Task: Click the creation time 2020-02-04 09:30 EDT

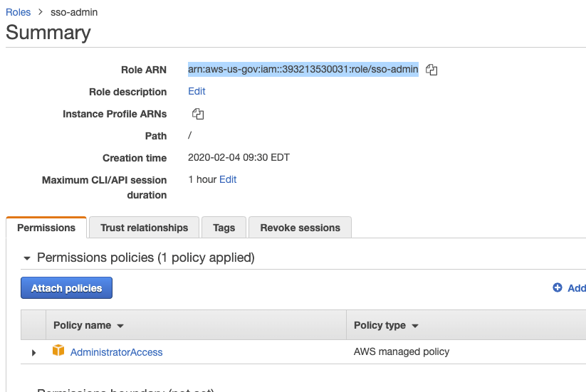Action: point(239,157)
